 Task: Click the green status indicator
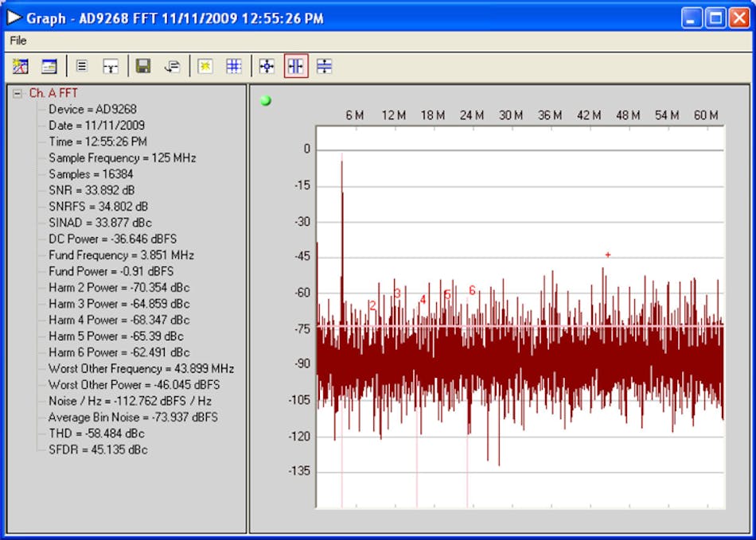[267, 100]
